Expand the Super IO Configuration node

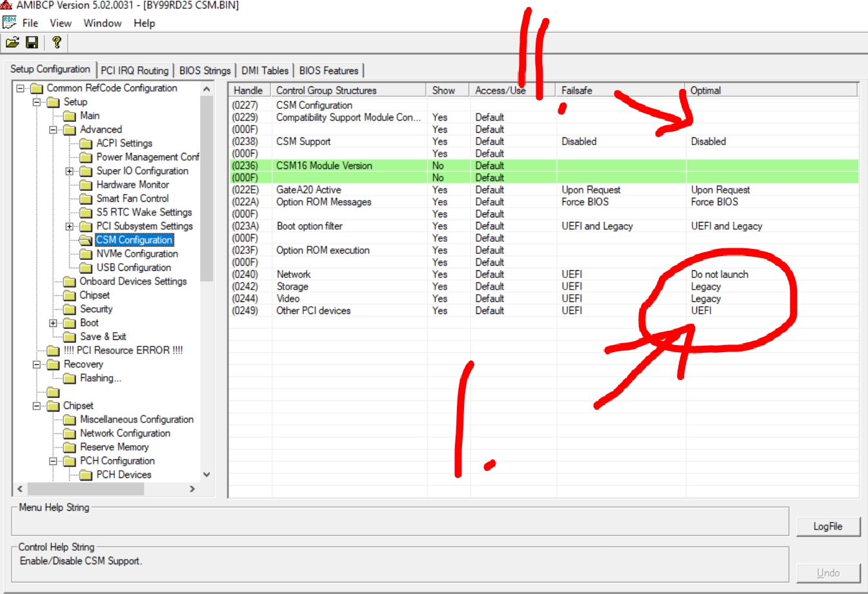[x=69, y=171]
